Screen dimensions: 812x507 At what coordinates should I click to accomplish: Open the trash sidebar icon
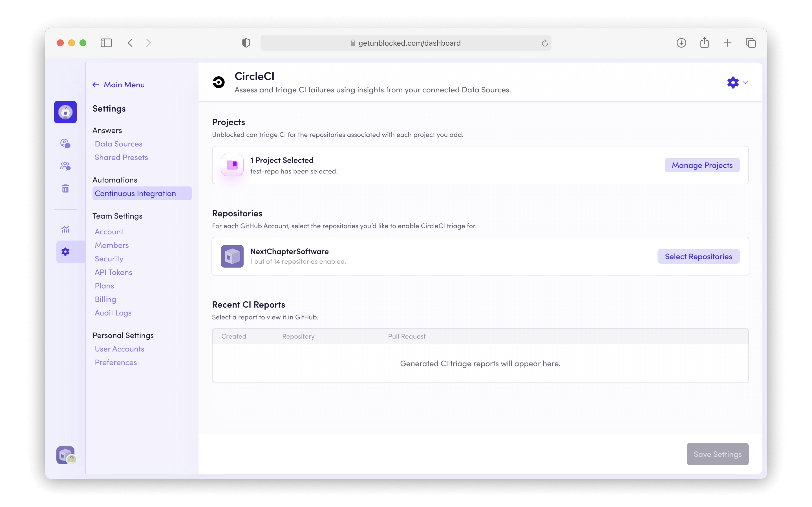65,188
